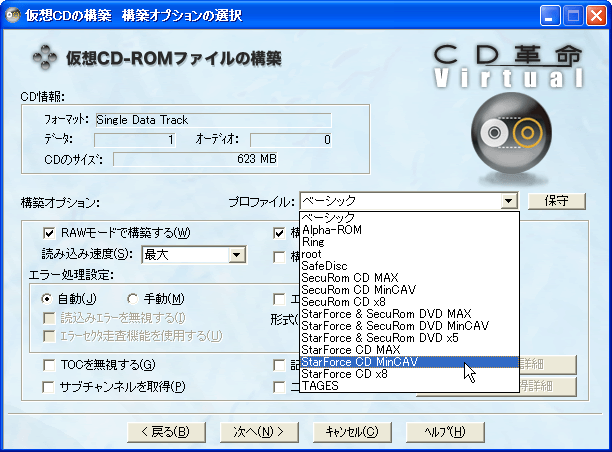Image resolution: width=612 pixels, height=452 pixels.
Task: Choose SecuRom CD MinCAV profile
Action: [x=409, y=290]
